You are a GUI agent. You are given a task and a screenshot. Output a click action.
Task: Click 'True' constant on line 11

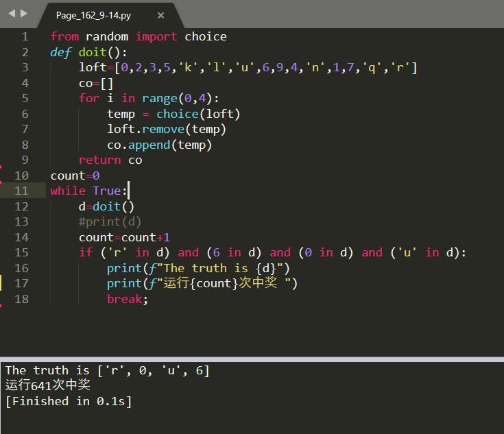click(x=107, y=191)
